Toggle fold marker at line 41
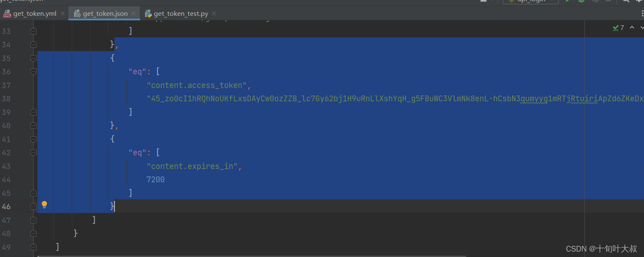 34,139
